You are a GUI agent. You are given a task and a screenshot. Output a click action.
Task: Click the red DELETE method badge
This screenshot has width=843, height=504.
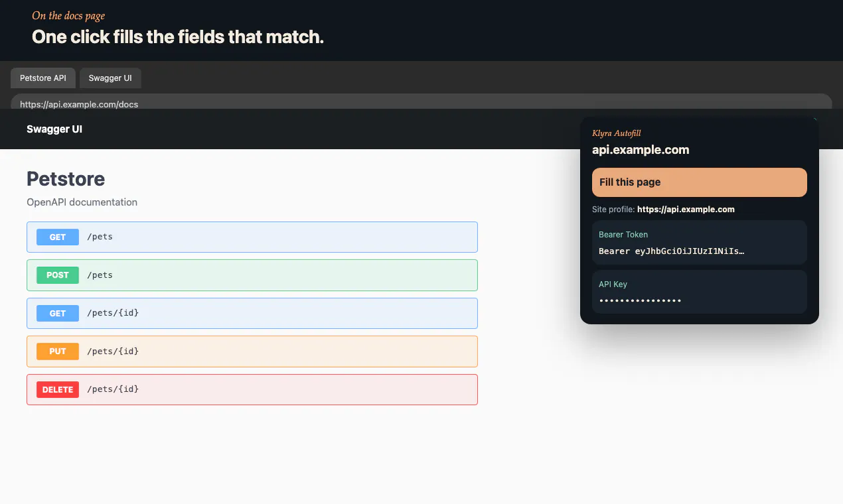click(58, 390)
